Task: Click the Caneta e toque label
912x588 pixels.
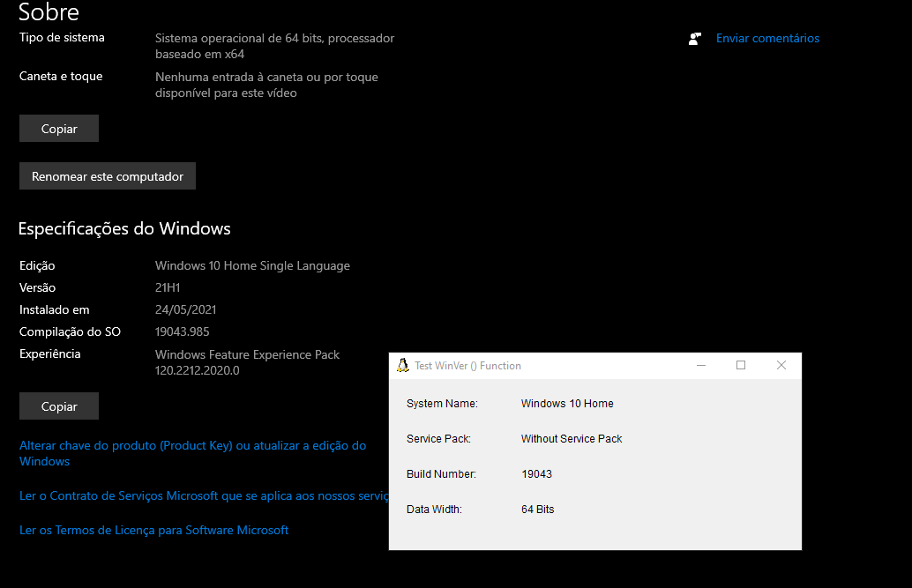Action: [x=61, y=76]
